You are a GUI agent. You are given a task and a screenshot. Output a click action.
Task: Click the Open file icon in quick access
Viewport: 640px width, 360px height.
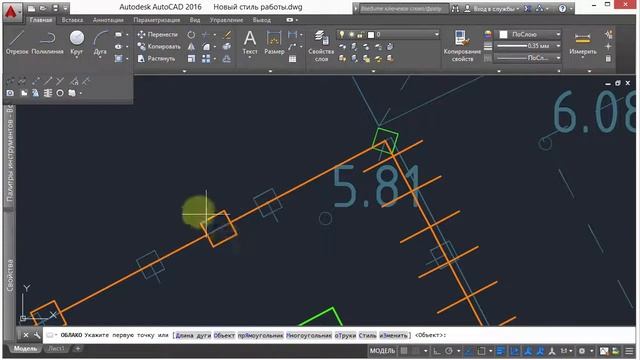point(43,8)
